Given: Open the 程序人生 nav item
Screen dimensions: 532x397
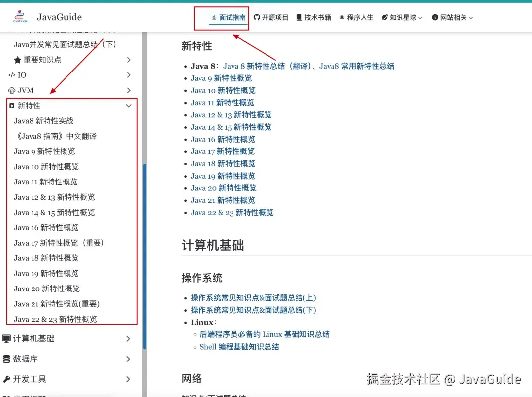Looking at the screenshot, I should pyautogui.click(x=356, y=17).
